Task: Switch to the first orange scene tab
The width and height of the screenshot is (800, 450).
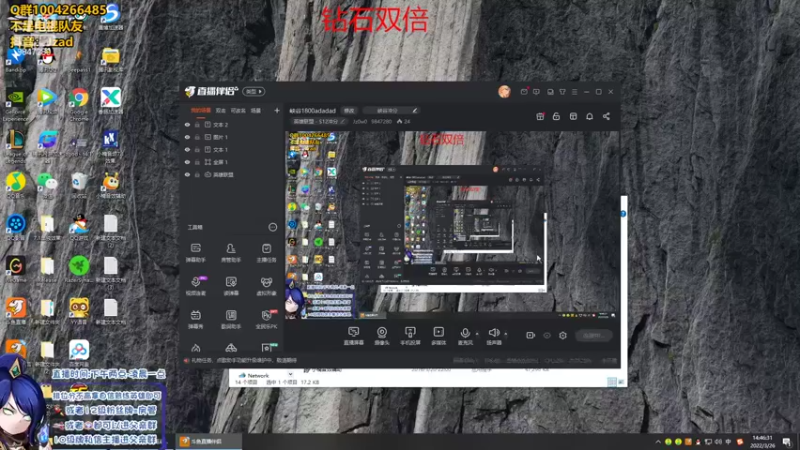Action: pos(201,110)
